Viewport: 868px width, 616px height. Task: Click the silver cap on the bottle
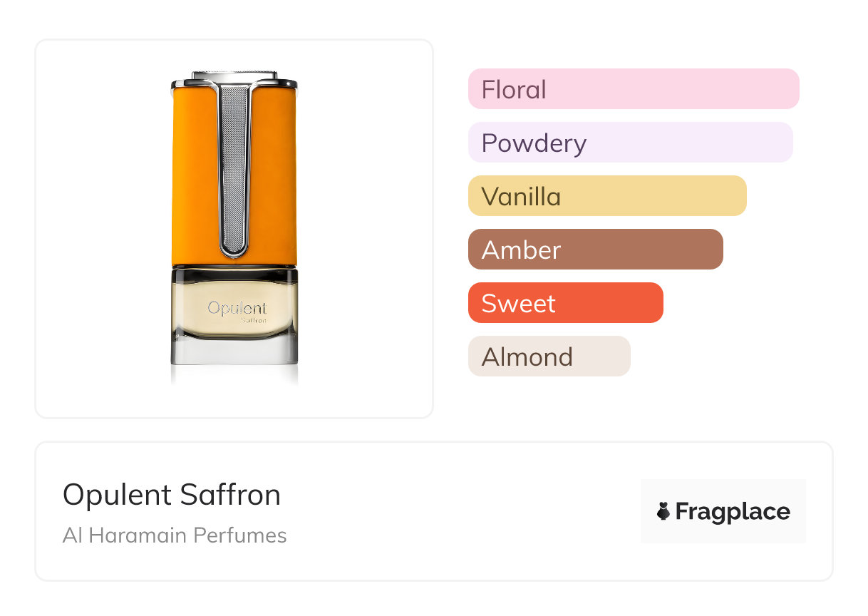(x=234, y=76)
